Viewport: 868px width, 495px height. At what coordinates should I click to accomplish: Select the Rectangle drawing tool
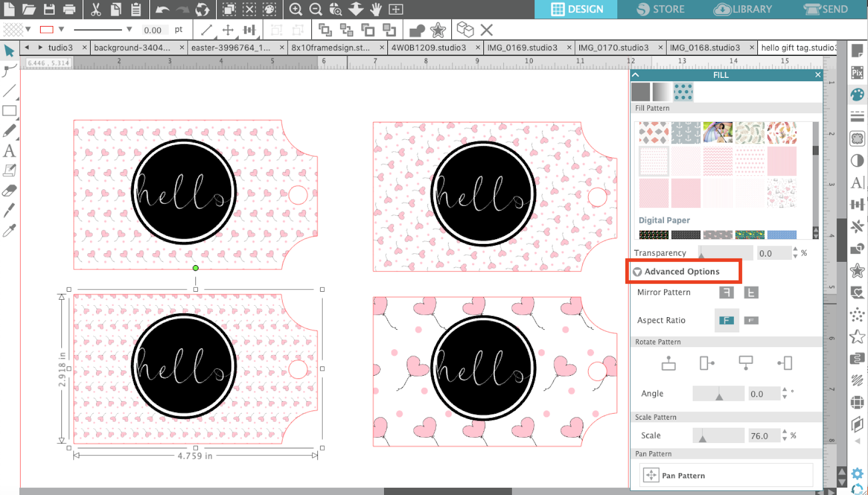pyautogui.click(x=9, y=111)
